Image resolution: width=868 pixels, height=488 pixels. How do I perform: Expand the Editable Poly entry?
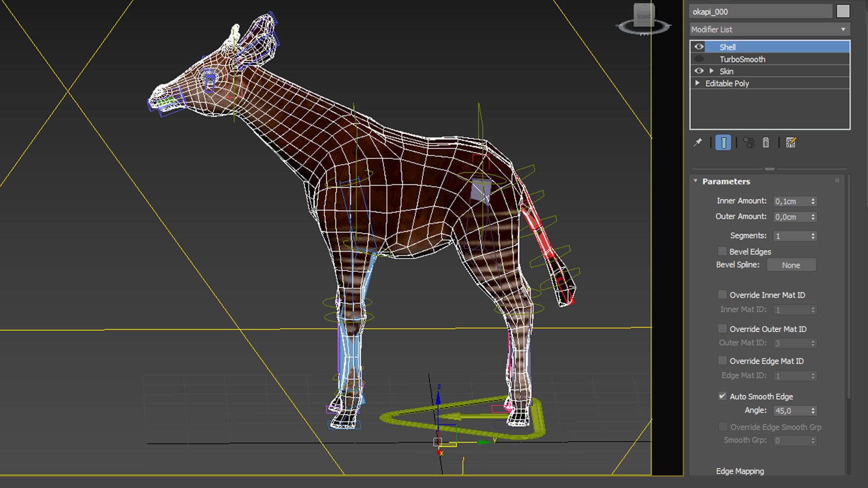point(697,83)
